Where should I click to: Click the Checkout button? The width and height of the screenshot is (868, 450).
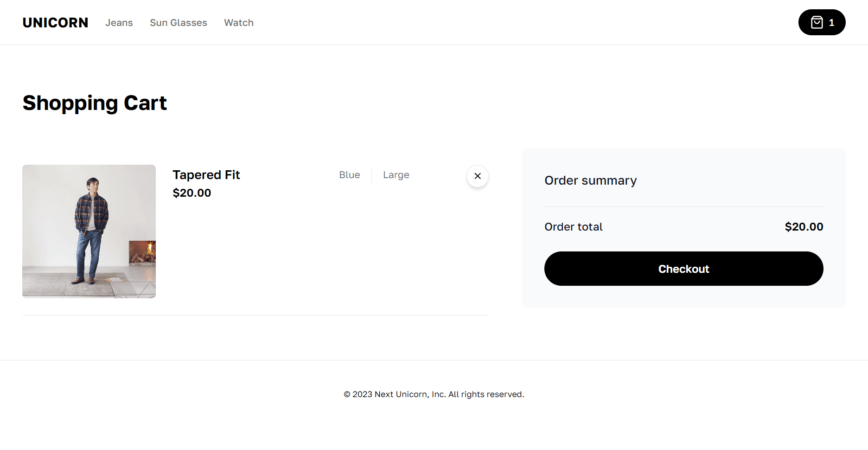tap(684, 269)
